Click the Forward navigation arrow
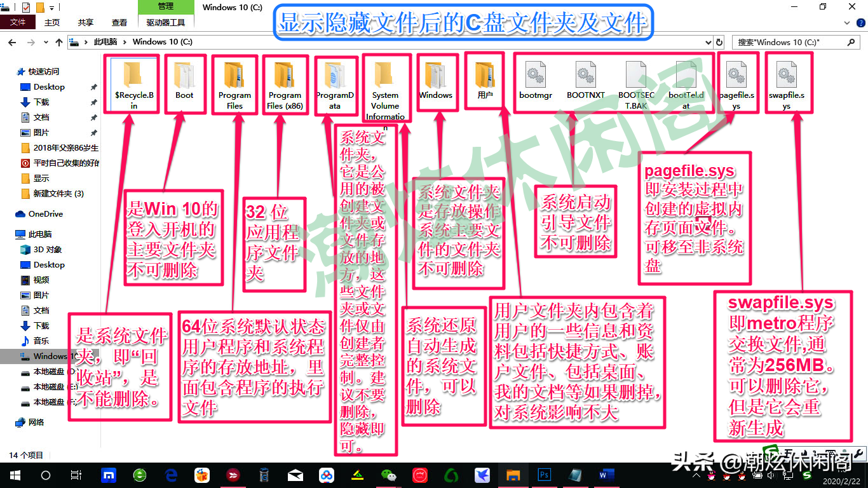 click(31, 43)
